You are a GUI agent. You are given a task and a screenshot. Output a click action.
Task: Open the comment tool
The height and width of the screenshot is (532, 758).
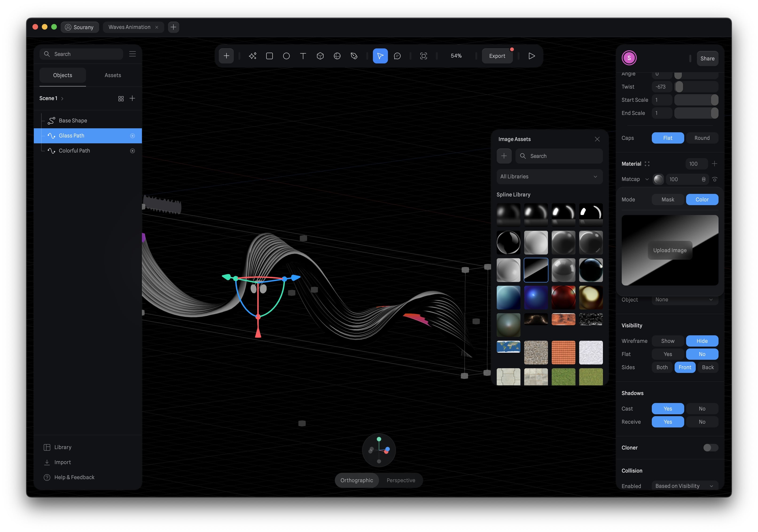point(397,56)
